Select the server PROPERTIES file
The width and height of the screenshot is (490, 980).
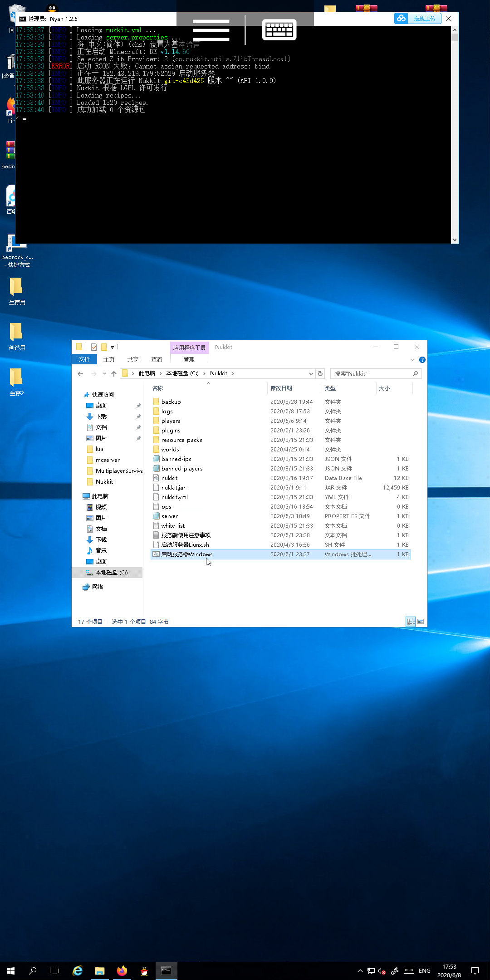click(280, 516)
